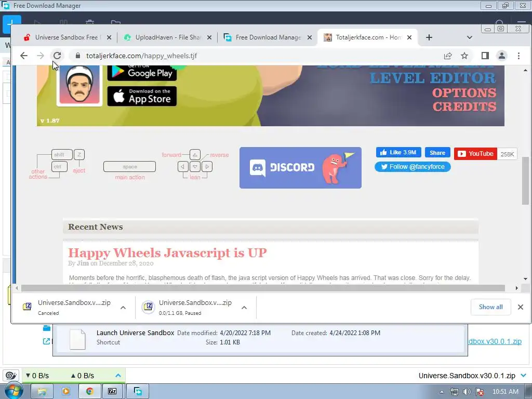This screenshot has height=399, width=532.
Task: Click the YouTube subscribe button
Action: pyautogui.click(x=475, y=154)
